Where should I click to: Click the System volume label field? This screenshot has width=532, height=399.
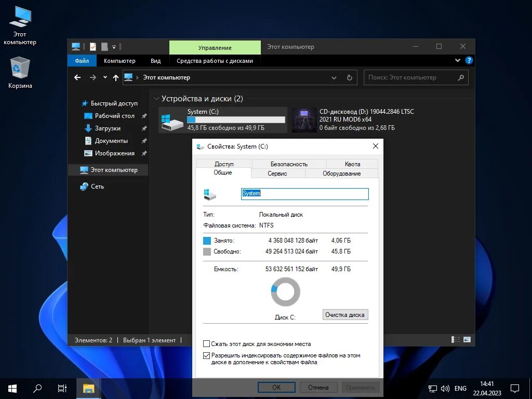304,194
